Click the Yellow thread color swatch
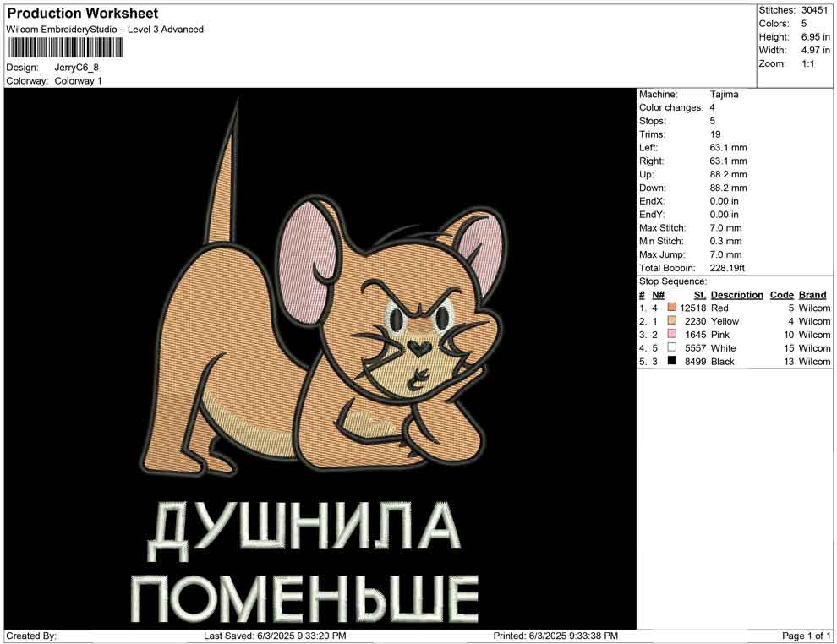Viewport: 837px width, 644px height. pos(672,320)
